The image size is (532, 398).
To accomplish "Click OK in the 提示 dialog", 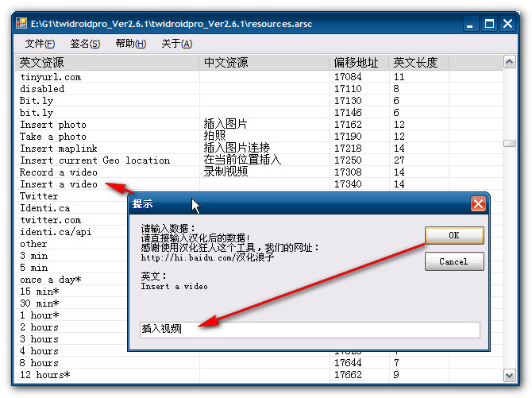I will (454, 235).
